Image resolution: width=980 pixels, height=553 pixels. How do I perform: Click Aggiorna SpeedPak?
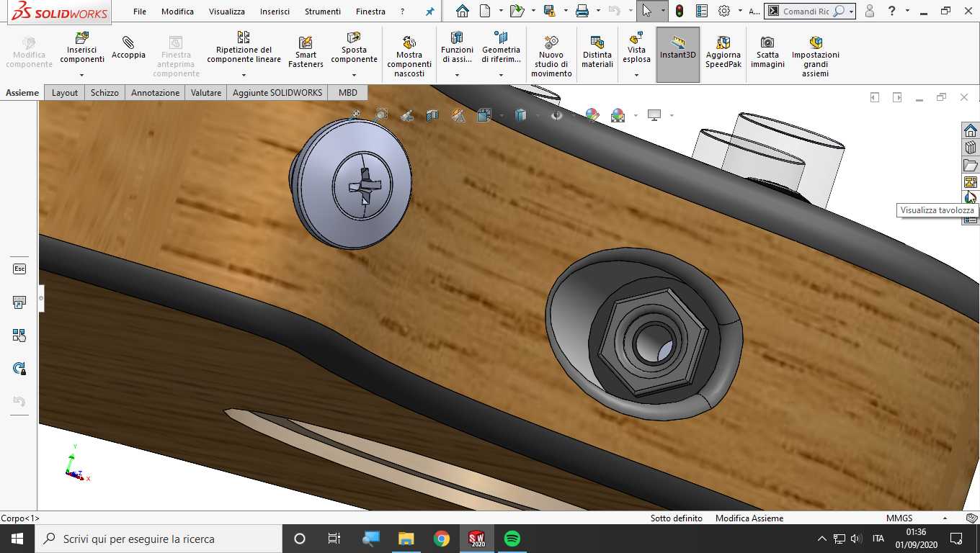[723, 52]
